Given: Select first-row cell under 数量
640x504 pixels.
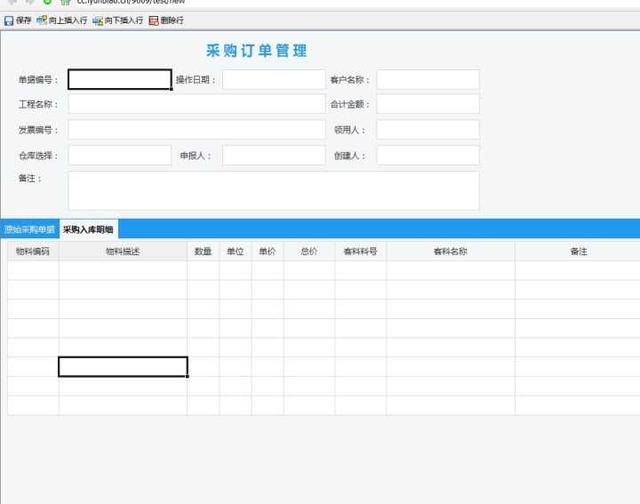Looking at the screenshot, I should 203,271.
